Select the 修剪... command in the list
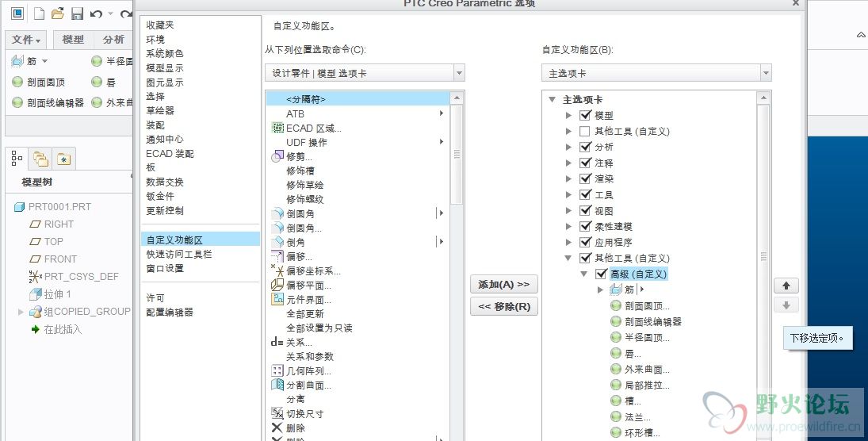 click(x=292, y=157)
